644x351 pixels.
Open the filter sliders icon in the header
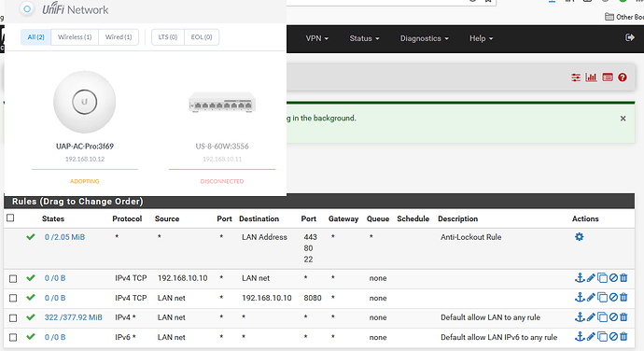[x=576, y=77]
